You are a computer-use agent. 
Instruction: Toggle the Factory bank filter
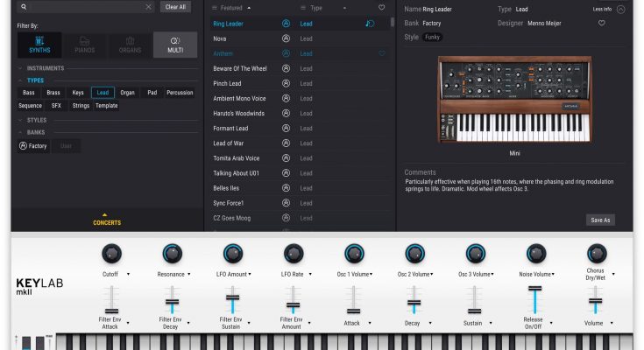tap(32, 146)
